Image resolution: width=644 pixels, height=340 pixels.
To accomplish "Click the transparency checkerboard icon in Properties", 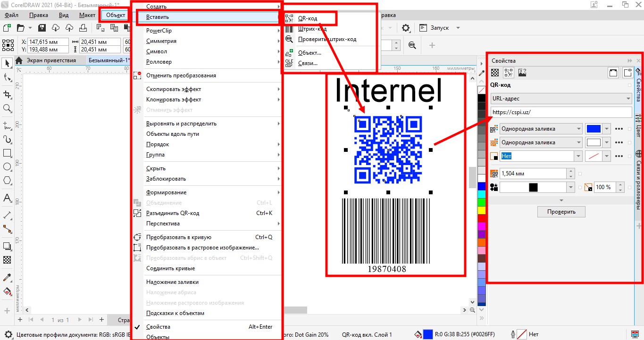I will coord(495,73).
